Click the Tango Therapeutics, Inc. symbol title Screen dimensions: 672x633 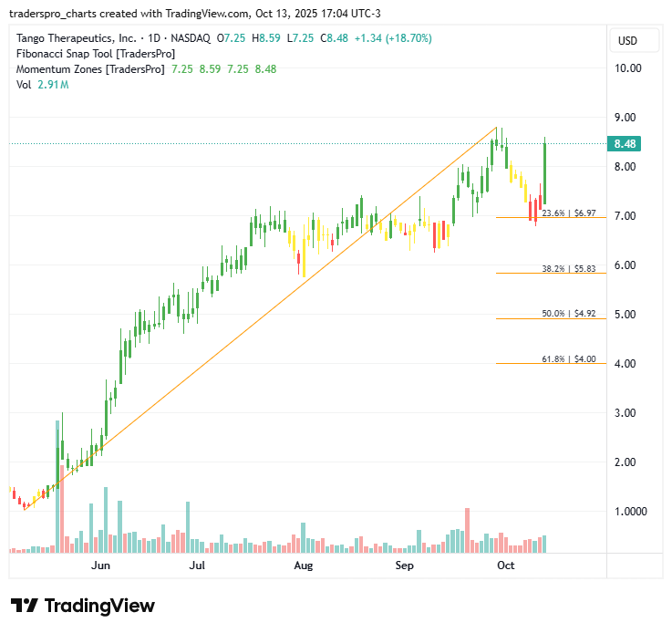(77, 38)
